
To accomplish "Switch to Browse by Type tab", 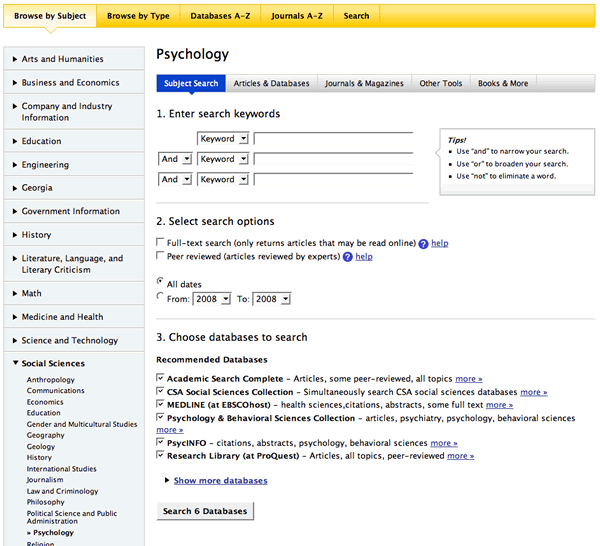I will [138, 16].
